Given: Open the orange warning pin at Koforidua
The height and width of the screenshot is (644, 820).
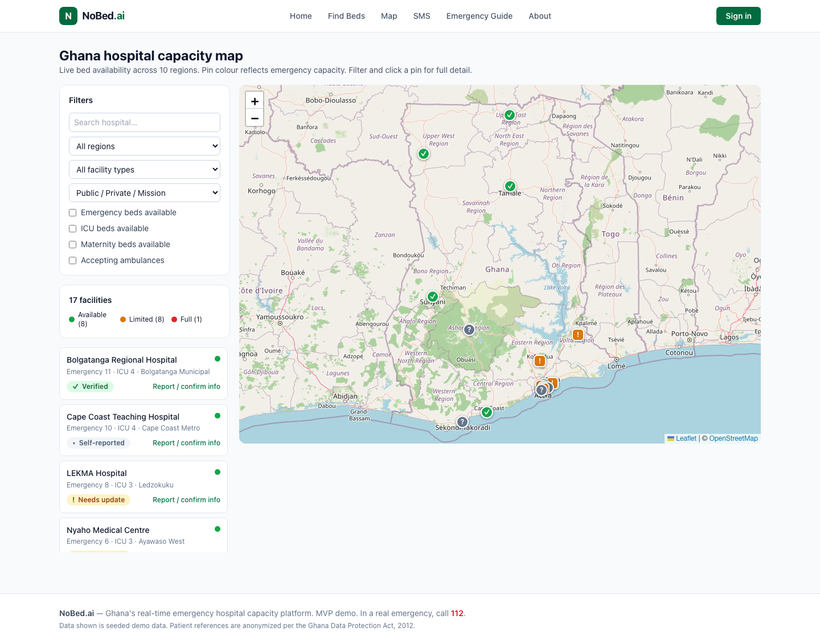Looking at the screenshot, I should pyautogui.click(x=540, y=361).
